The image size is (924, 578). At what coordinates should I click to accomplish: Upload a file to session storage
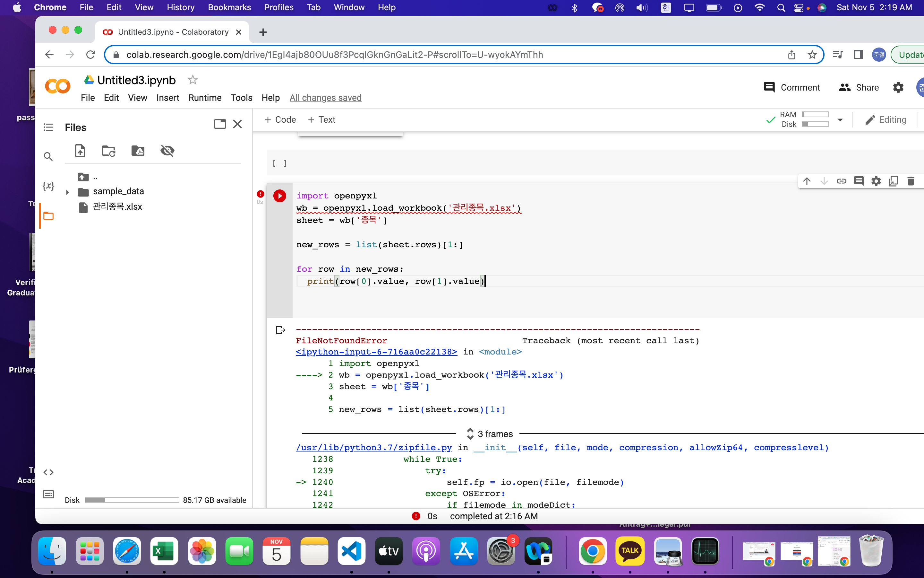80,151
